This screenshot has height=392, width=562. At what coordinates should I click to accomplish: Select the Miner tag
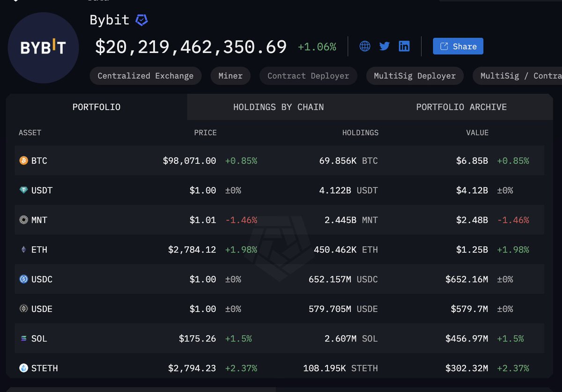click(x=230, y=76)
